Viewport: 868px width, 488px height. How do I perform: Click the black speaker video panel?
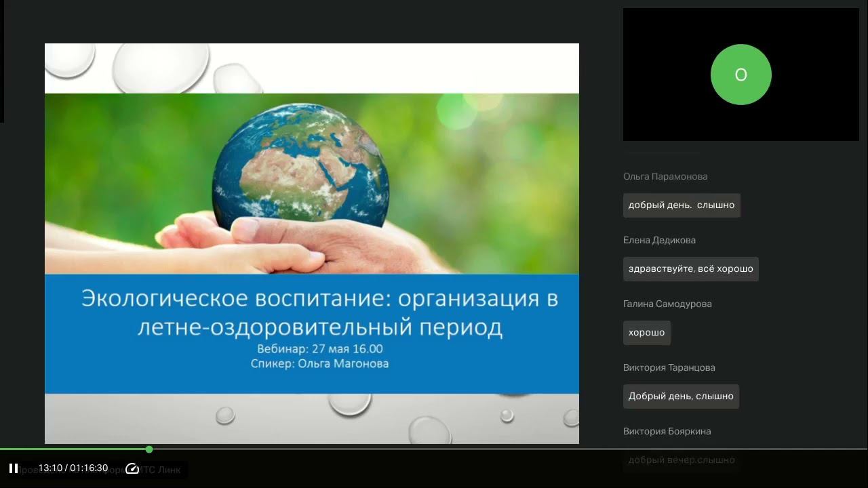coord(741,75)
